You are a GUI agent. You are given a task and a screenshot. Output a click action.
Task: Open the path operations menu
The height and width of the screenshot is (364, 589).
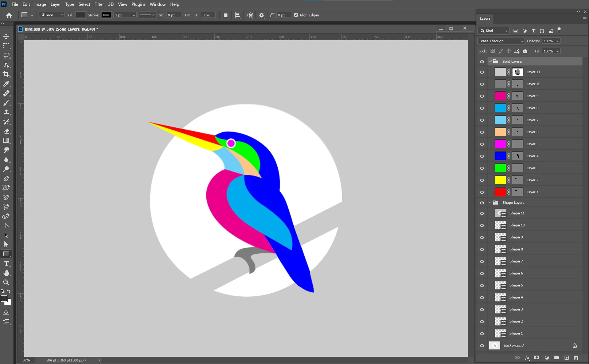pos(226,15)
